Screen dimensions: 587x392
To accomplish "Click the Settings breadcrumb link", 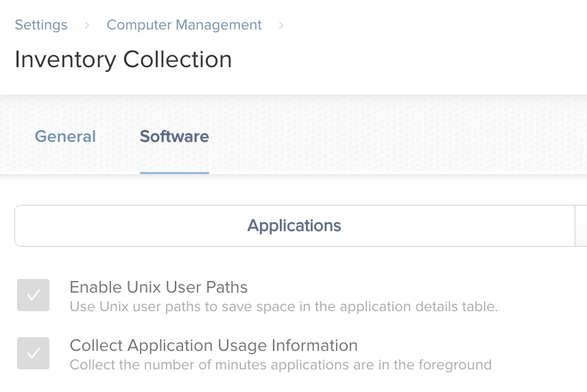I will coord(41,25).
